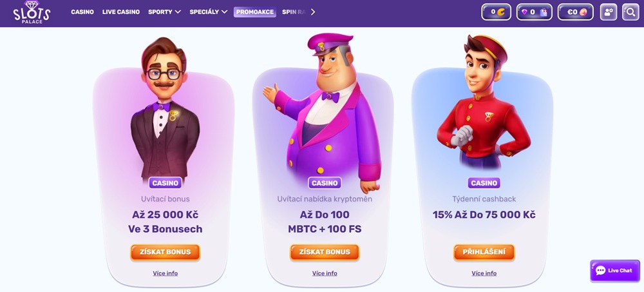Expand the SPORTY dropdown menu

pos(164,12)
